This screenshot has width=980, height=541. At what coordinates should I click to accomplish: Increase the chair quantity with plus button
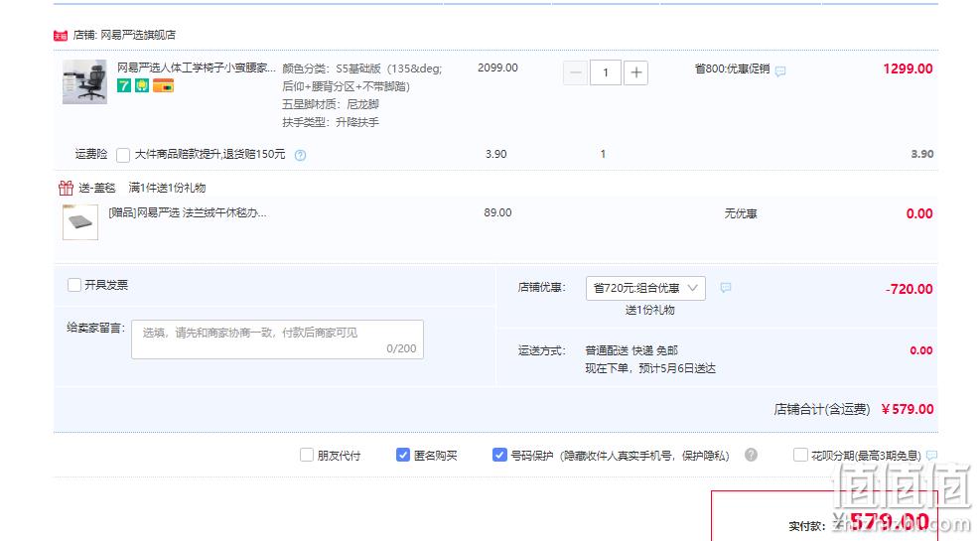(x=635, y=73)
